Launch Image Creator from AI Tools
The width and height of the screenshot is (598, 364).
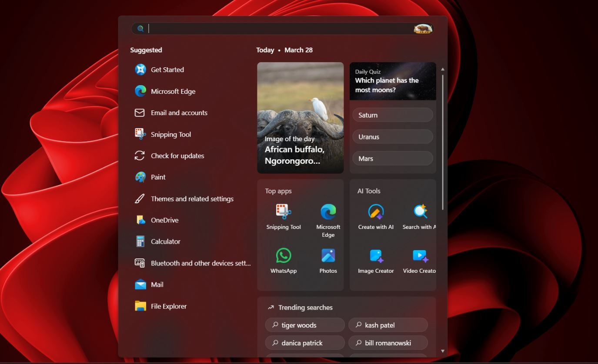click(375, 256)
